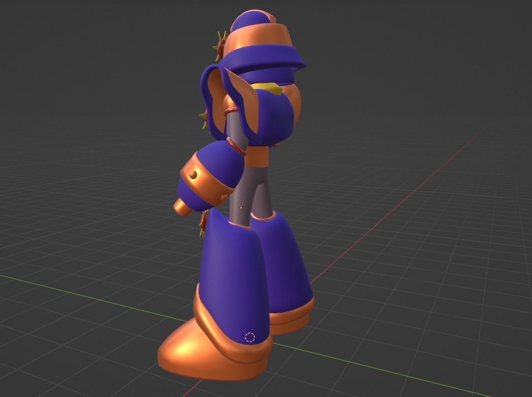Select the yellow spiked gear behind the helmet
This screenshot has height=397, width=532.
click(x=220, y=47)
